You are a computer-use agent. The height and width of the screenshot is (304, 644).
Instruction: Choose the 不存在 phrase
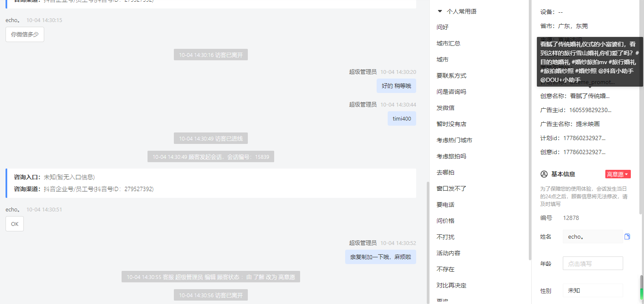pyautogui.click(x=445, y=269)
